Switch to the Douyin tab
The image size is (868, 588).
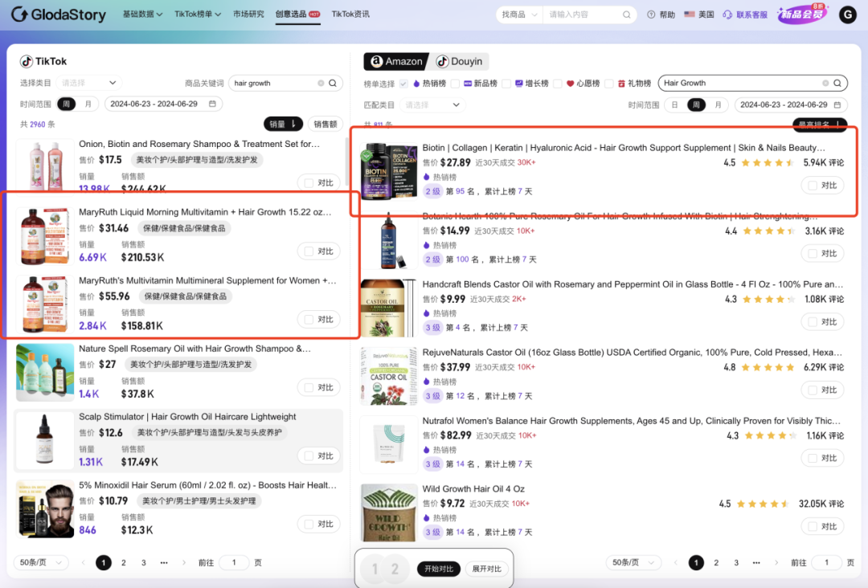(460, 62)
